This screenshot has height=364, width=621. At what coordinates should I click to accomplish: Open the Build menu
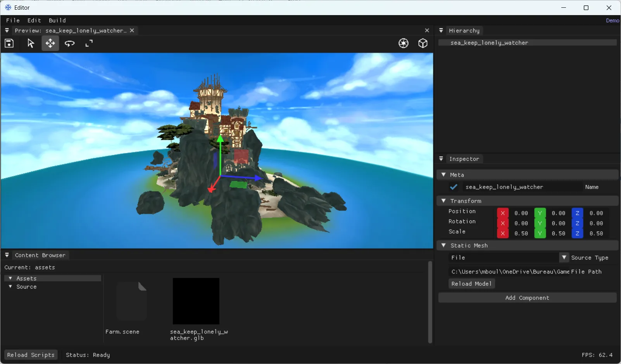pos(57,21)
